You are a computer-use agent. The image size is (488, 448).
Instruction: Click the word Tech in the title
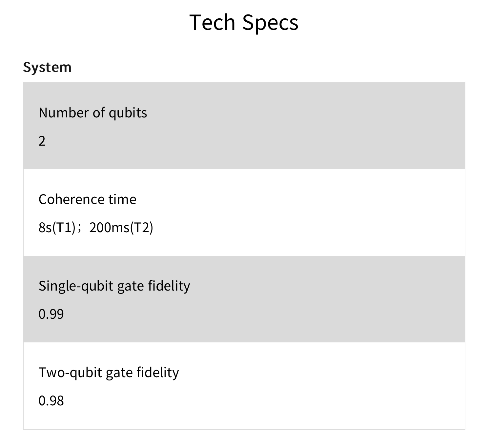213,23
